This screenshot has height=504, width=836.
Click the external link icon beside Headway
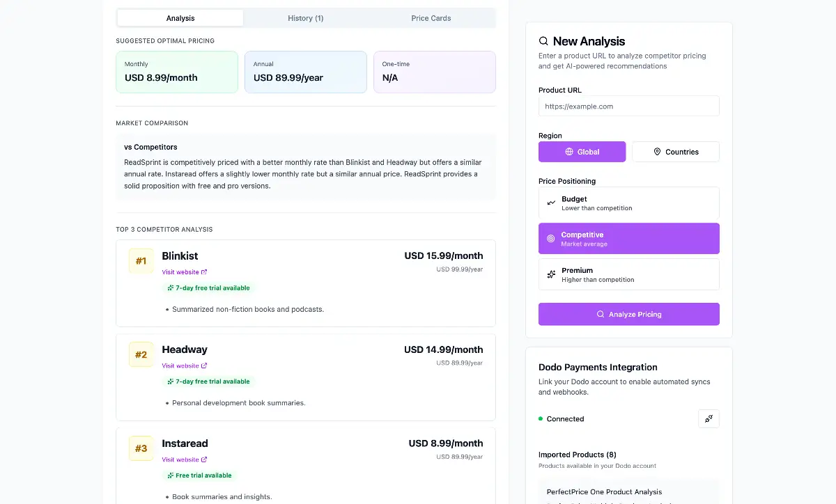coord(204,365)
